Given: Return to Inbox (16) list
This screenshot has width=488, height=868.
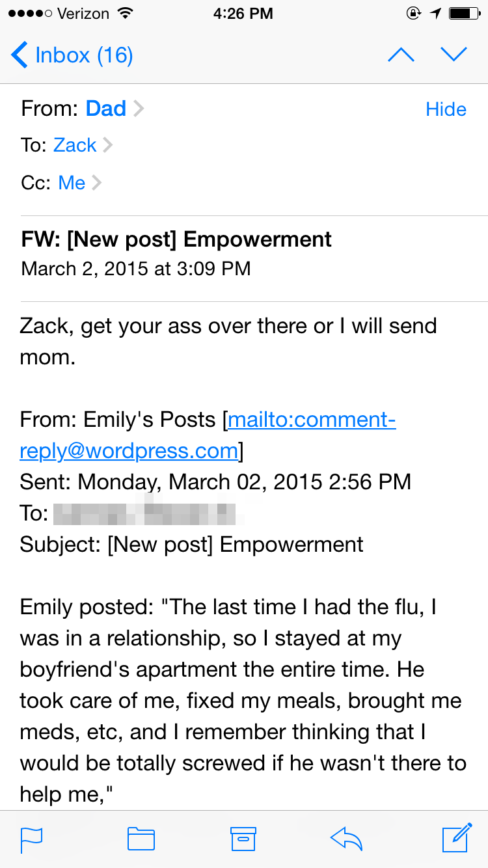Looking at the screenshot, I should tap(84, 55).
